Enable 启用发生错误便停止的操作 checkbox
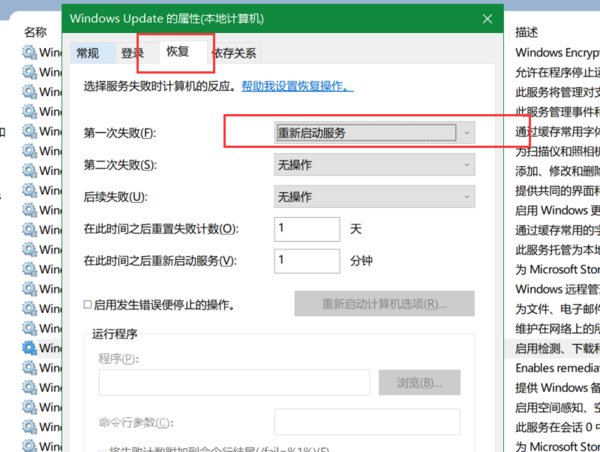The width and height of the screenshot is (600, 452). (x=88, y=305)
